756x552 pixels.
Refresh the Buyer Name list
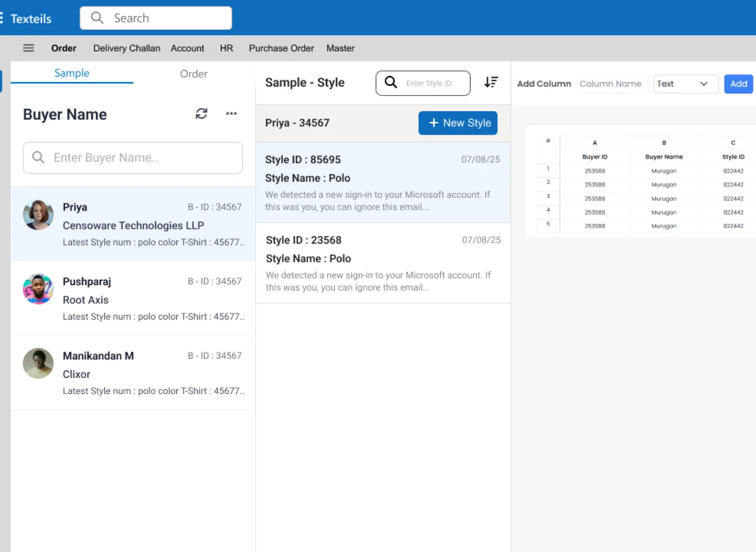point(202,114)
